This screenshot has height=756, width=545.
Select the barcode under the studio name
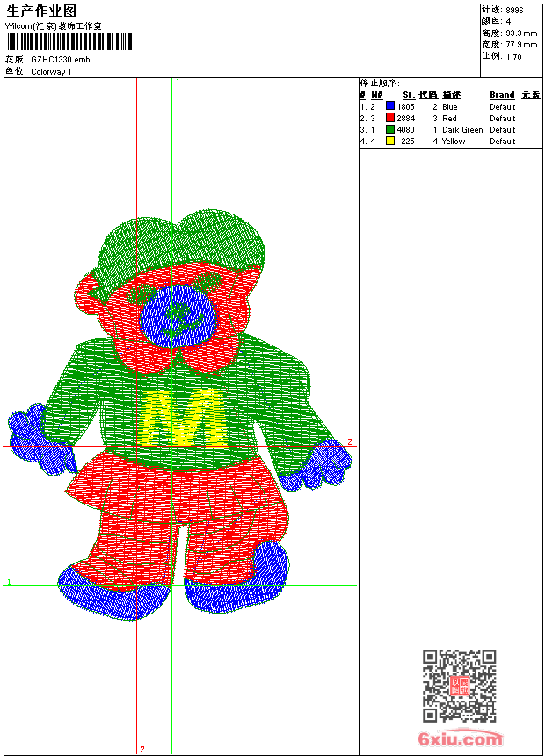(x=69, y=41)
